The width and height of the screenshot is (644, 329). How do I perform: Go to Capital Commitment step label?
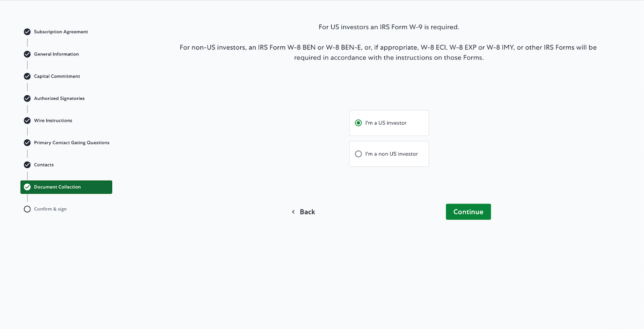57,76
